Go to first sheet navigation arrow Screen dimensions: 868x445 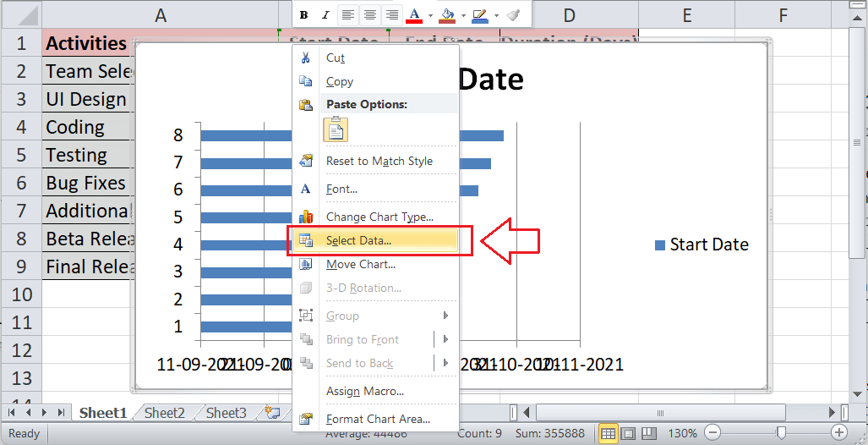pyautogui.click(x=11, y=413)
